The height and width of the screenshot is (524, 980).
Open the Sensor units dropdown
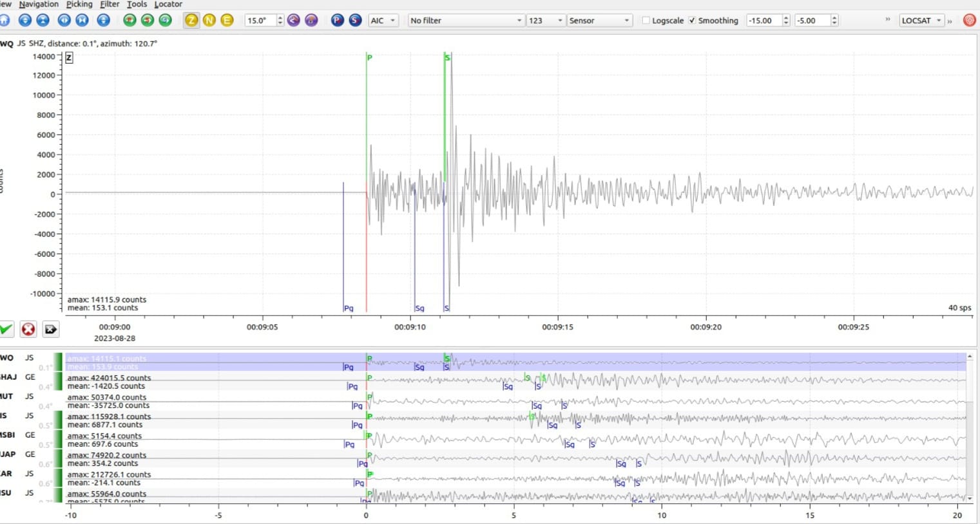coord(599,21)
